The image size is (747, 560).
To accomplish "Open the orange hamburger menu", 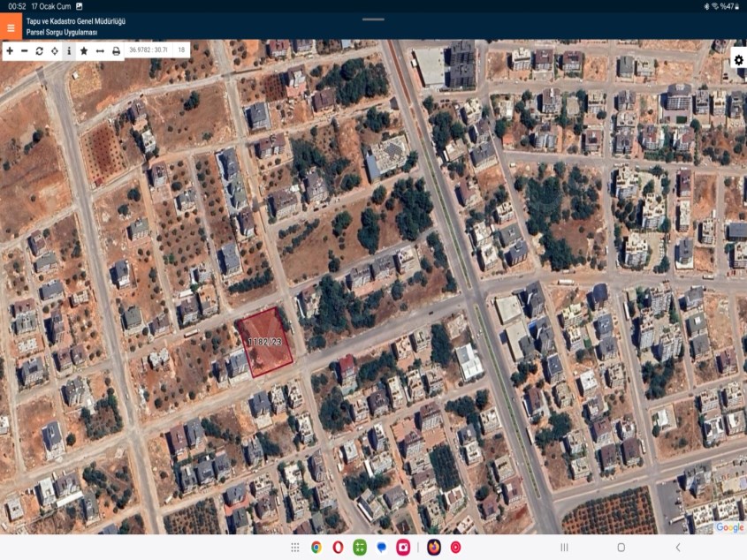I will coord(11,26).
